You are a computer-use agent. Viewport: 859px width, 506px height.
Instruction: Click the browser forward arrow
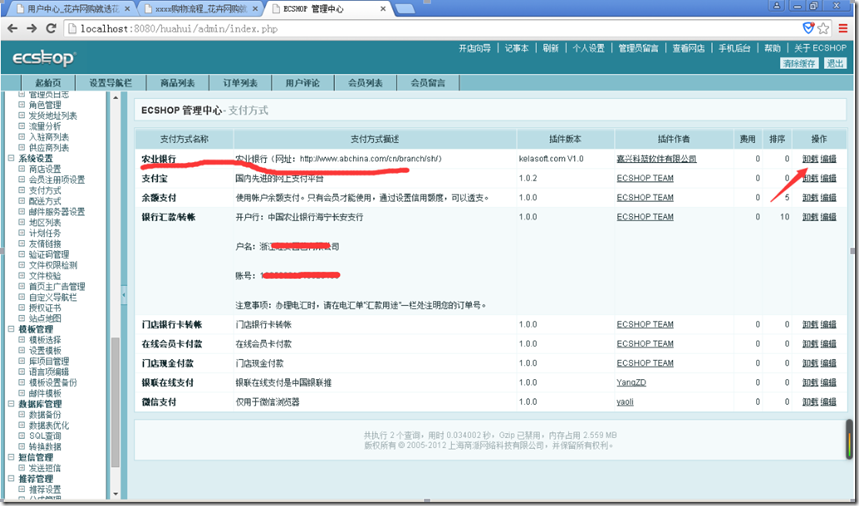point(32,28)
